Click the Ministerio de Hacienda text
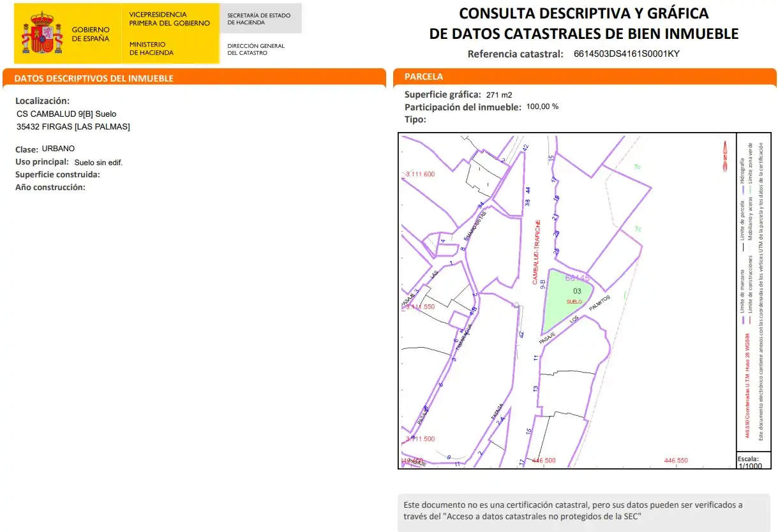778x532 pixels. click(x=151, y=48)
